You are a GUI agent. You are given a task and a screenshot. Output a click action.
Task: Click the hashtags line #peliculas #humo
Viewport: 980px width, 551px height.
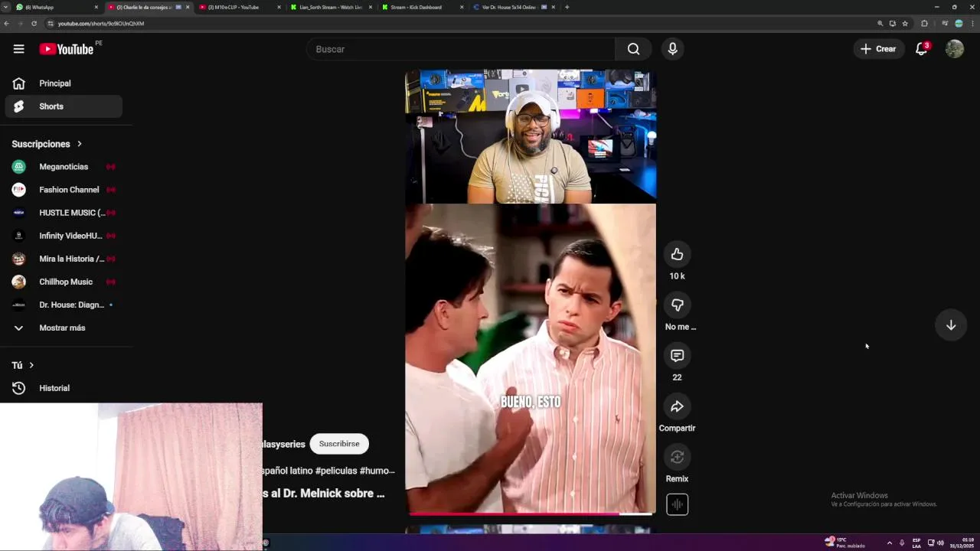tap(329, 471)
